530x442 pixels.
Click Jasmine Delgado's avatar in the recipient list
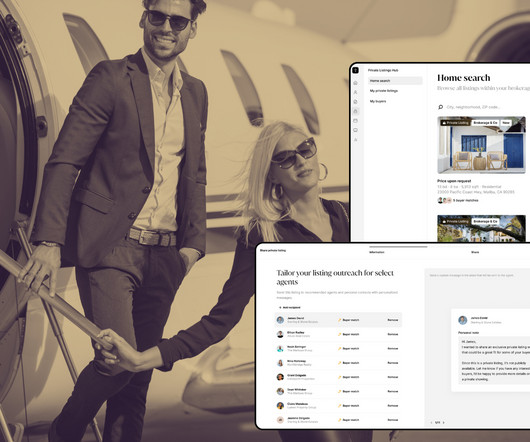280,420
